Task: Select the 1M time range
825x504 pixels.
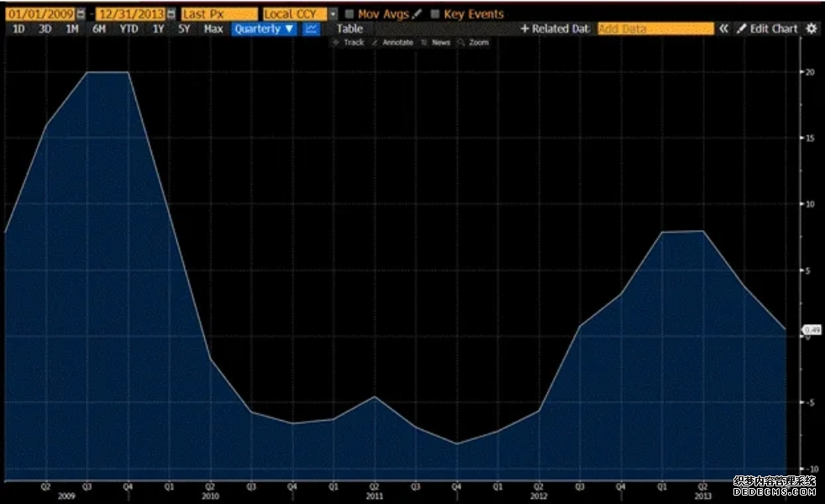Action: 72,29
